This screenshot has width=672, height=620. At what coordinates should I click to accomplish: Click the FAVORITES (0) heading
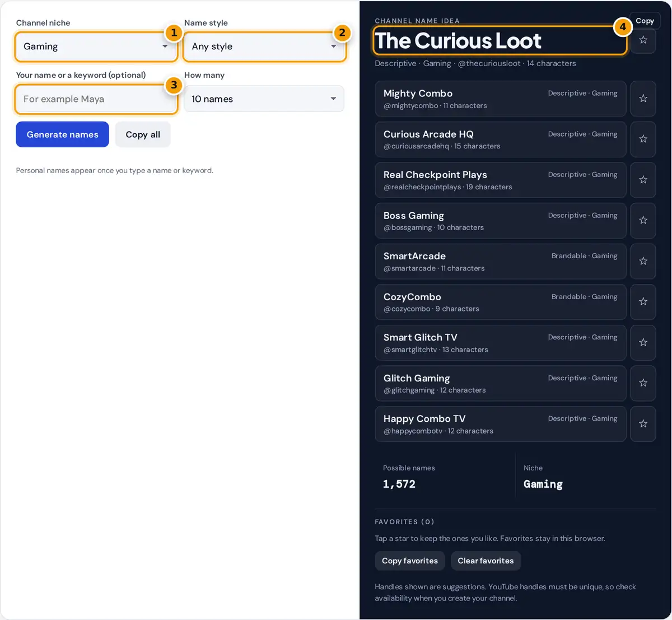(x=404, y=521)
